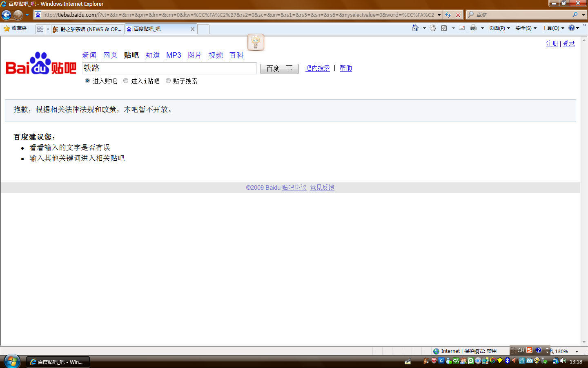The image size is (588, 368).
Task: Click the Favorites star icon
Action: [7, 29]
